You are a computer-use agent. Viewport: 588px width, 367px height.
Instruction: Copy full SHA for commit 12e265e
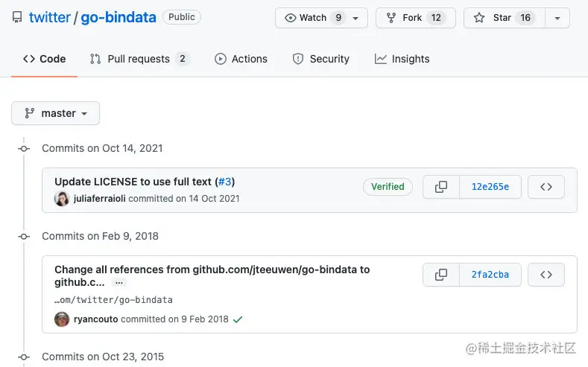pyautogui.click(x=441, y=187)
